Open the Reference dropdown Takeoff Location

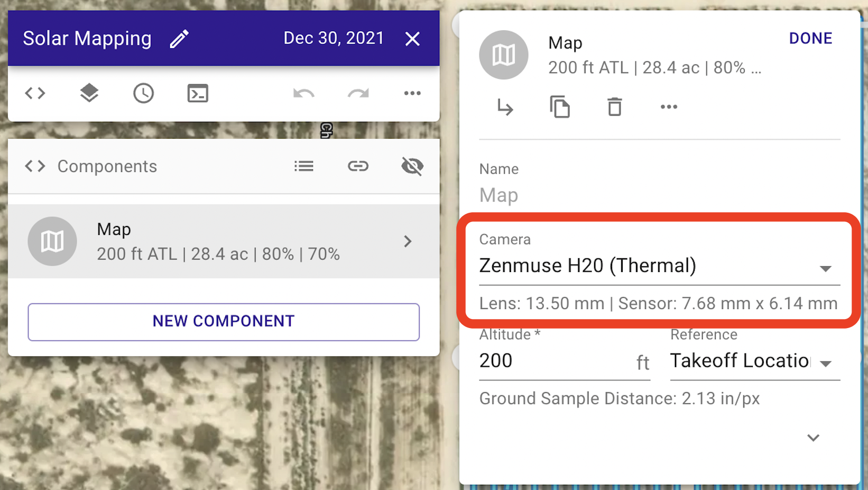tap(755, 361)
